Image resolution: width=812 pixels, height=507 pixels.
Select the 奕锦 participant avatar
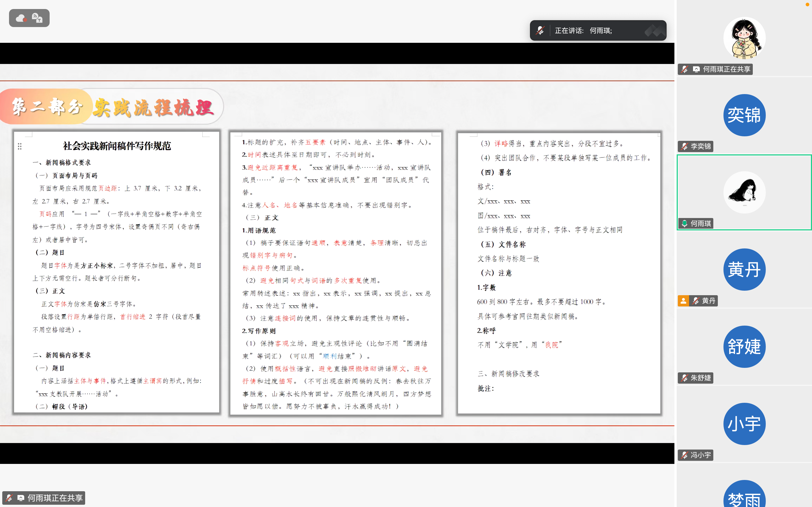click(744, 115)
